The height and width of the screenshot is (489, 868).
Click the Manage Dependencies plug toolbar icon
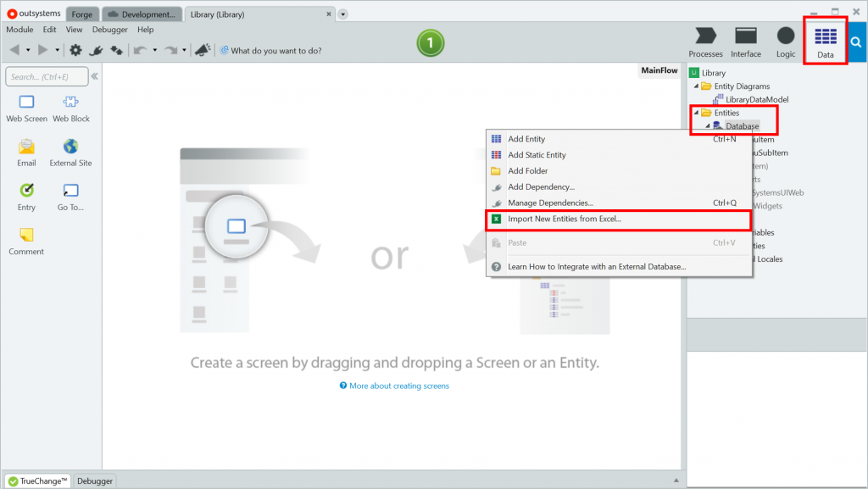pyautogui.click(x=96, y=50)
